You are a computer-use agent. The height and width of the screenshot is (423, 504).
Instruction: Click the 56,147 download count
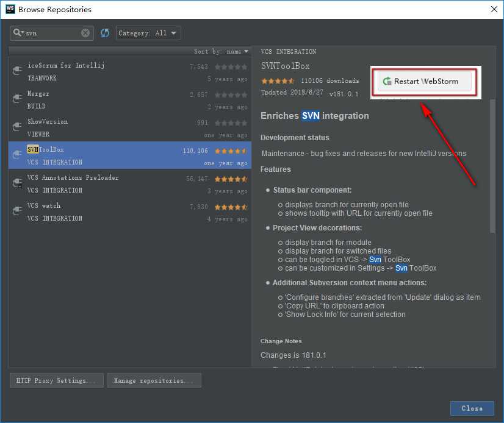click(196, 179)
